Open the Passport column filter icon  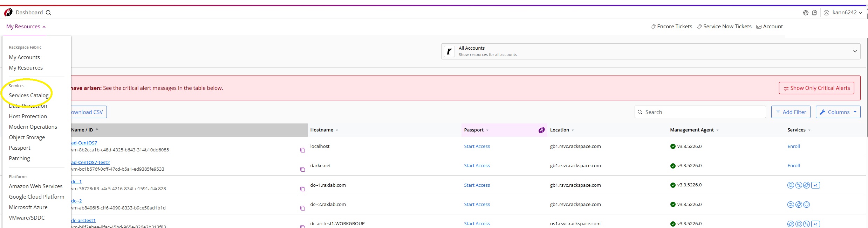487,130
